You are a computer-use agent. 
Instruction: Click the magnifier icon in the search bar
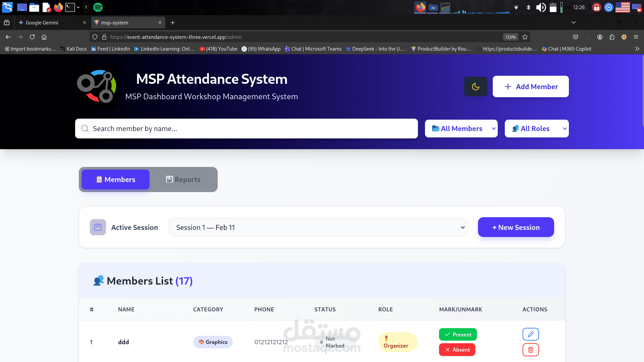(x=85, y=128)
